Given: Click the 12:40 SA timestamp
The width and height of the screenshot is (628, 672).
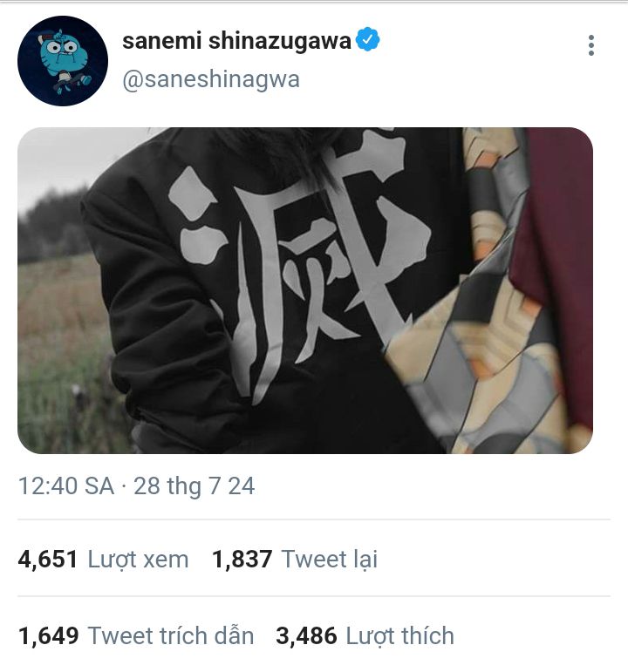Looking at the screenshot, I should [66, 485].
